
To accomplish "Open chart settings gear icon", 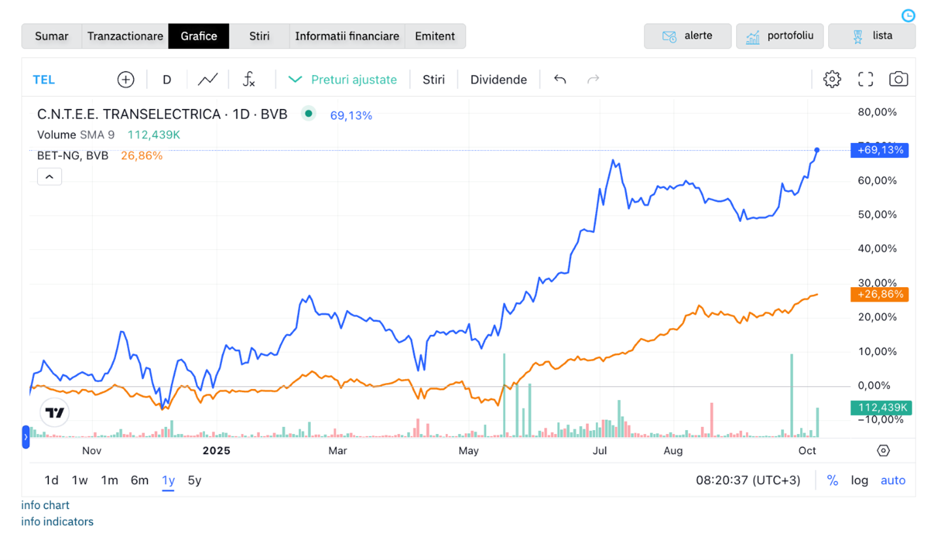I will pos(831,80).
